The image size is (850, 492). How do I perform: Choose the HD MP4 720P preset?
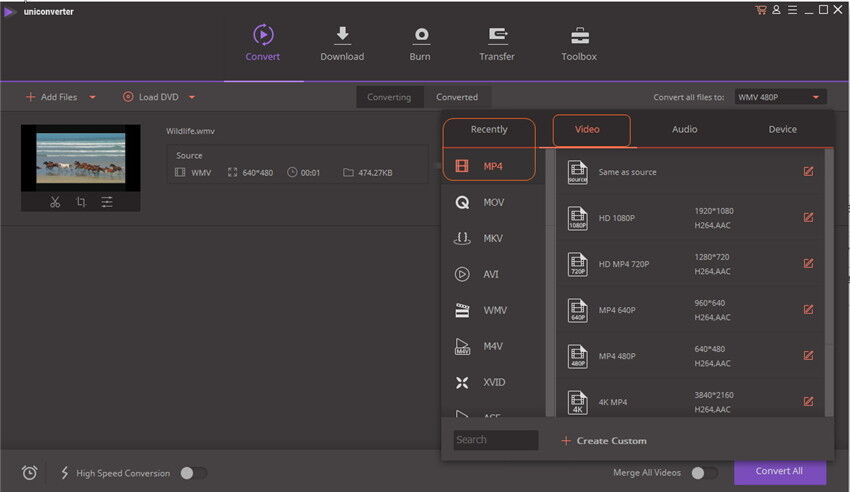point(690,264)
